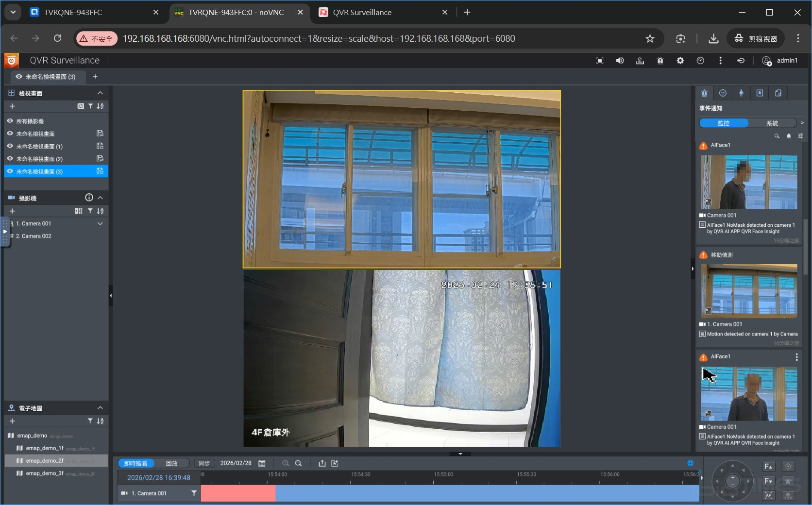The height and width of the screenshot is (505, 812).
Task: Click the camera info icon in 攝影機 header
Action: point(89,198)
